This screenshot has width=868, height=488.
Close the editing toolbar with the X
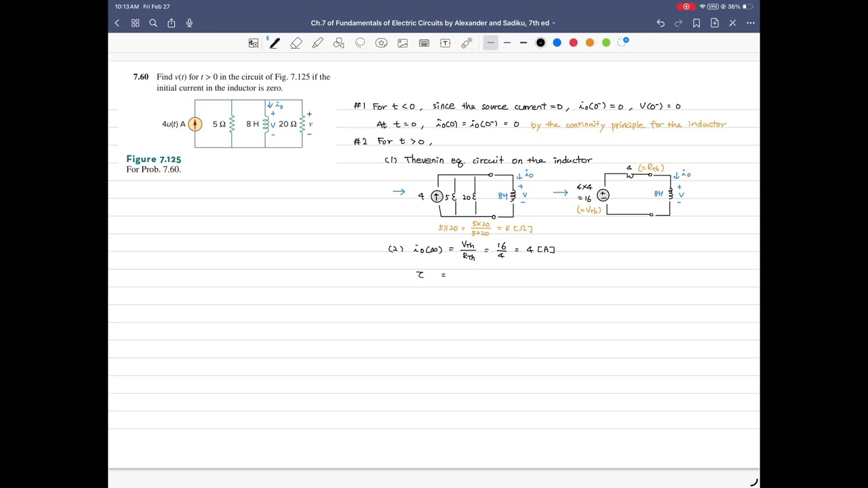click(x=732, y=23)
